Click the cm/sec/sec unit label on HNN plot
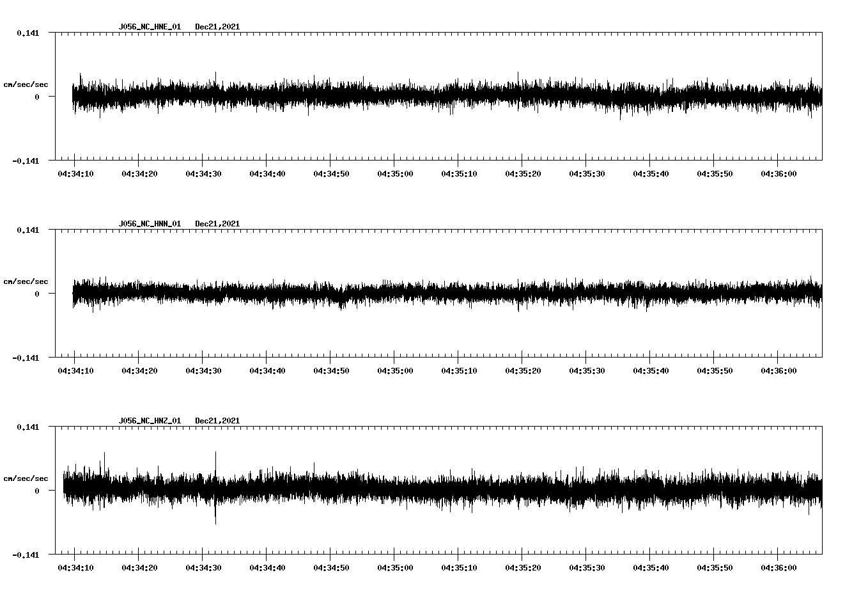868x591 pixels. coord(26,281)
